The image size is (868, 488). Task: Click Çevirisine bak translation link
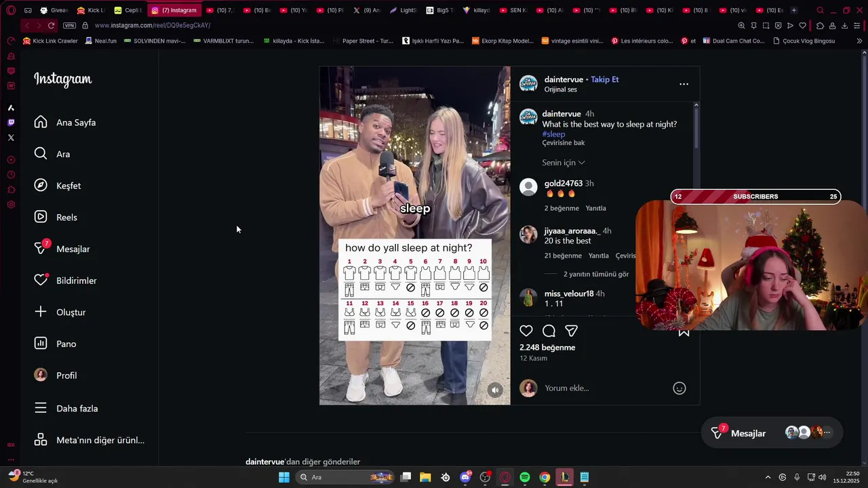564,143
